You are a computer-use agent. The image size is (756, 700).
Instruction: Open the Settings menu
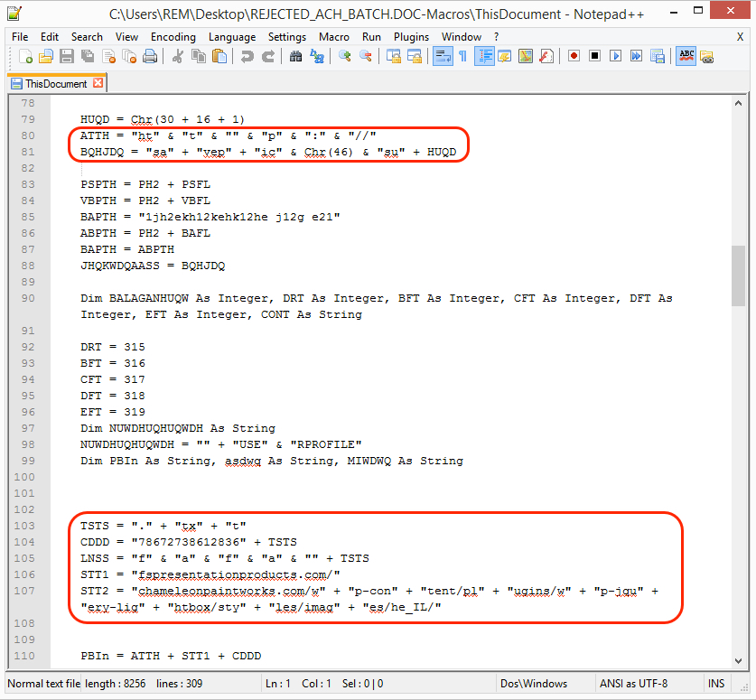click(x=287, y=37)
